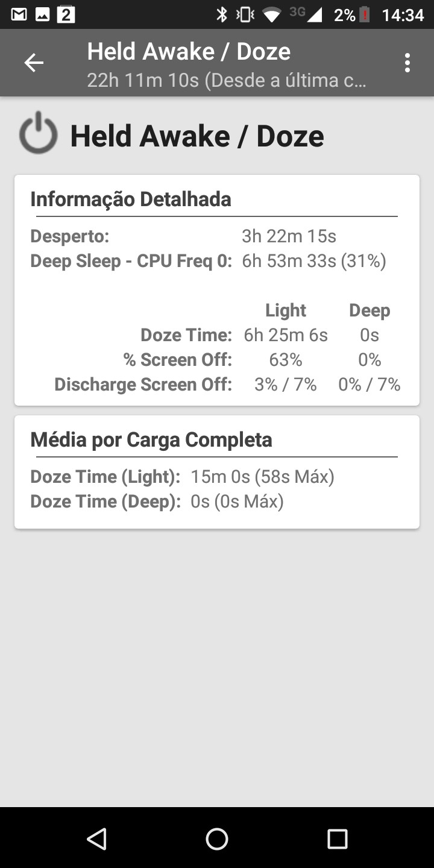
Task: Open the three-dot overflow menu
Action: click(x=407, y=63)
